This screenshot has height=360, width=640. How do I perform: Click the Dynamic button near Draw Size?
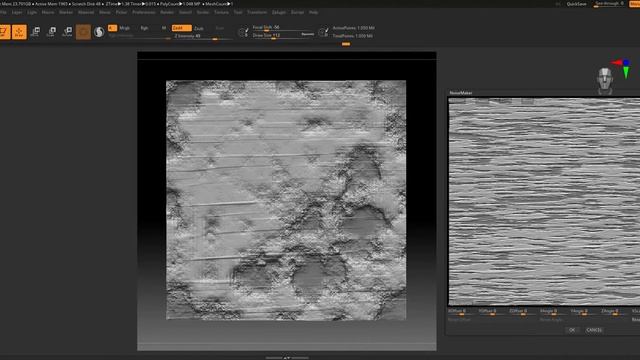(x=307, y=35)
